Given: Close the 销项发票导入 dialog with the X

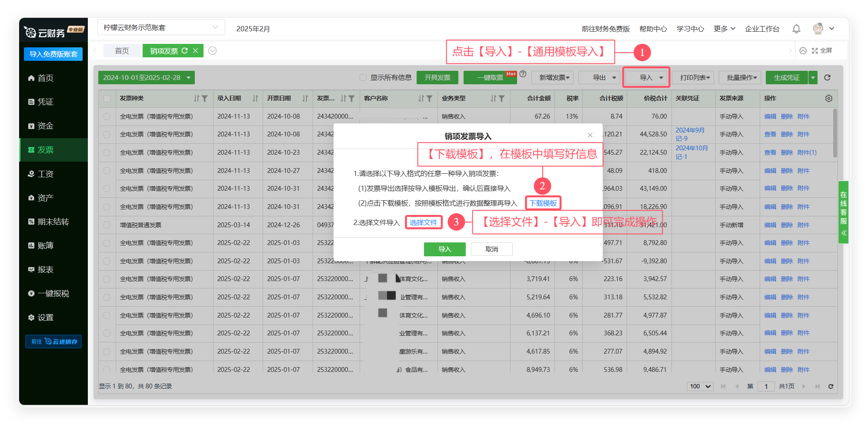Looking at the screenshot, I should click(x=590, y=136).
